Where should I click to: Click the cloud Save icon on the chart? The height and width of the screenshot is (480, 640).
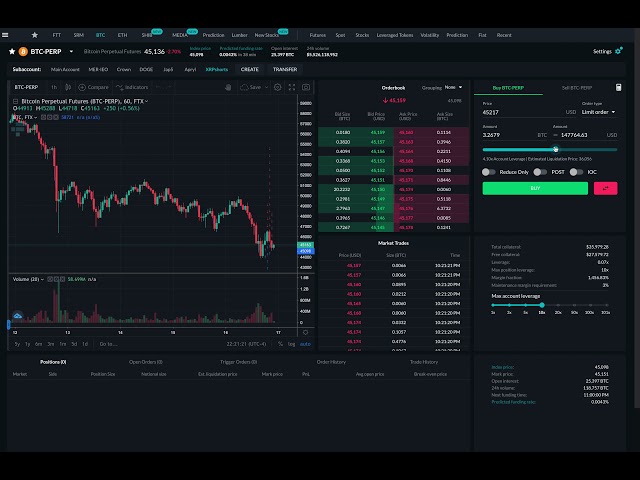[244, 87]
